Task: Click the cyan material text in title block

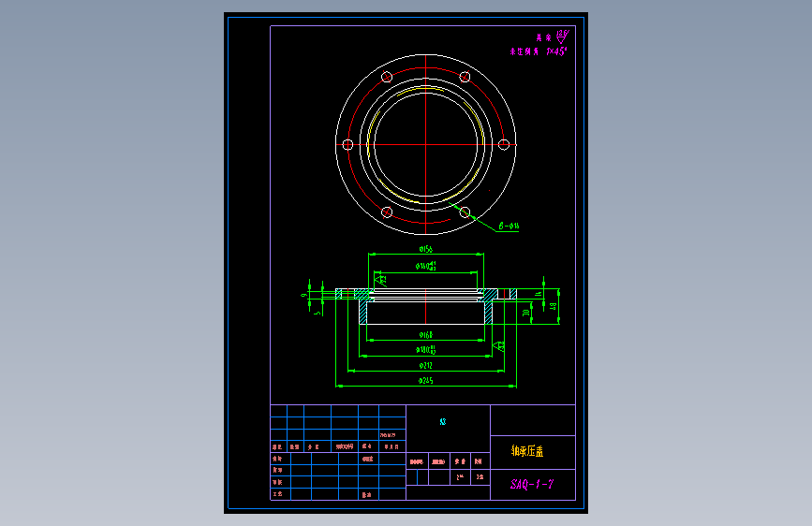Action: [x=443, y=421]
